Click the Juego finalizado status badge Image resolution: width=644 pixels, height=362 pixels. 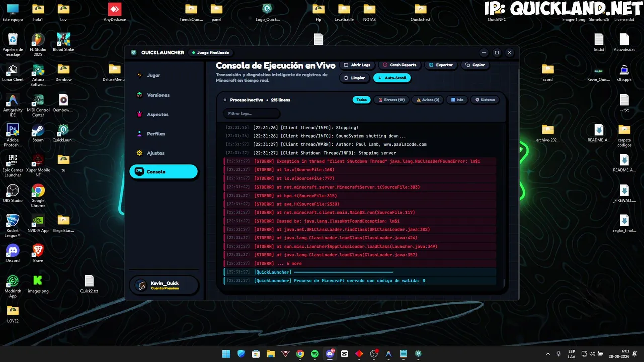pos(210,52)
